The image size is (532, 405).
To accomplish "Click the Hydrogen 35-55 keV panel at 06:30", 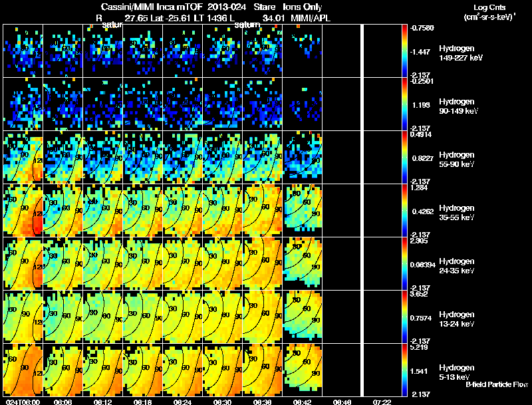I will (223, 210).
